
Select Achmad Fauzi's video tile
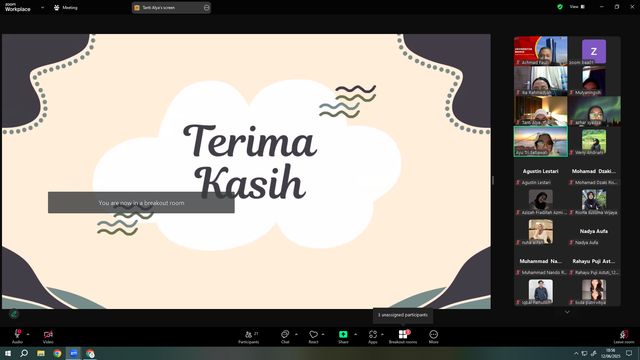coord(540,51)
